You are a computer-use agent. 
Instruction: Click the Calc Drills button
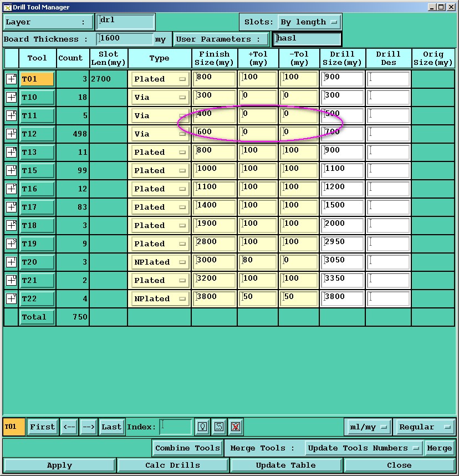[172, 465]
